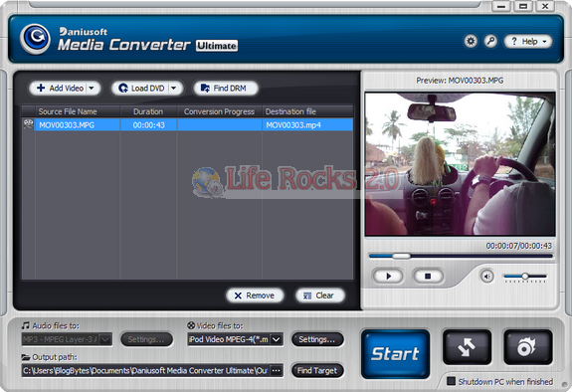Open the Help menu

click(x=528, y=41)
